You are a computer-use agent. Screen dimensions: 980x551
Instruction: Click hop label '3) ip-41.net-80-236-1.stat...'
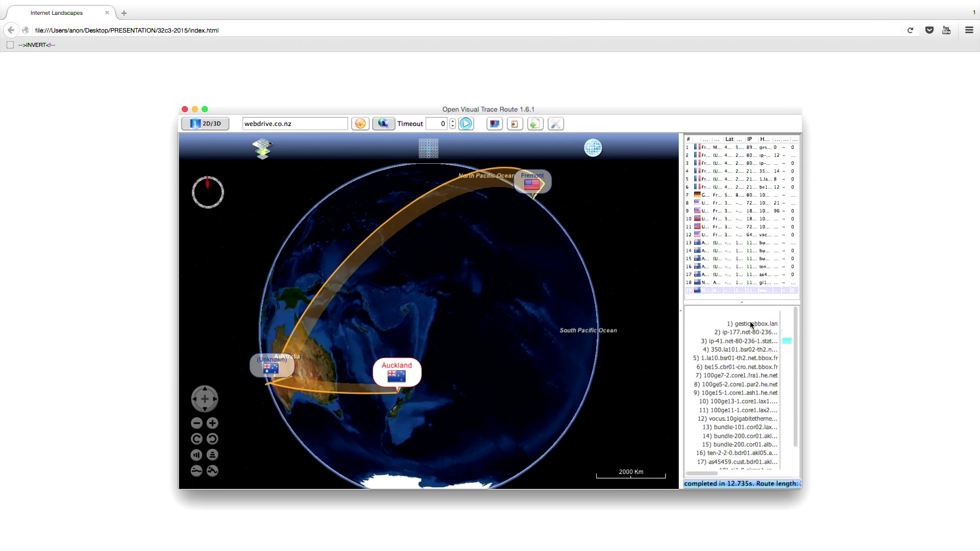click(739, 341)
